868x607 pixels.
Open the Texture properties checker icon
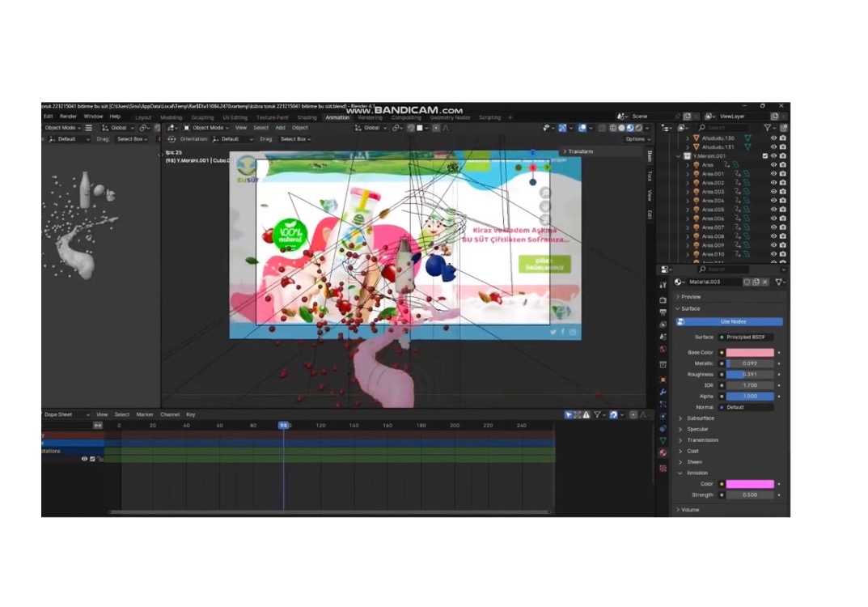click(x=663, y=469)
